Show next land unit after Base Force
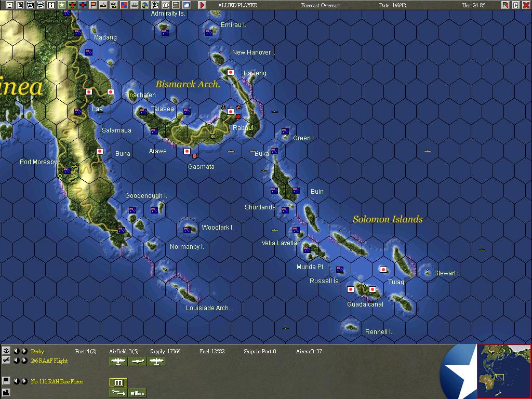The width and height of the screenshot is (532, 399). [x=24, y=381]
